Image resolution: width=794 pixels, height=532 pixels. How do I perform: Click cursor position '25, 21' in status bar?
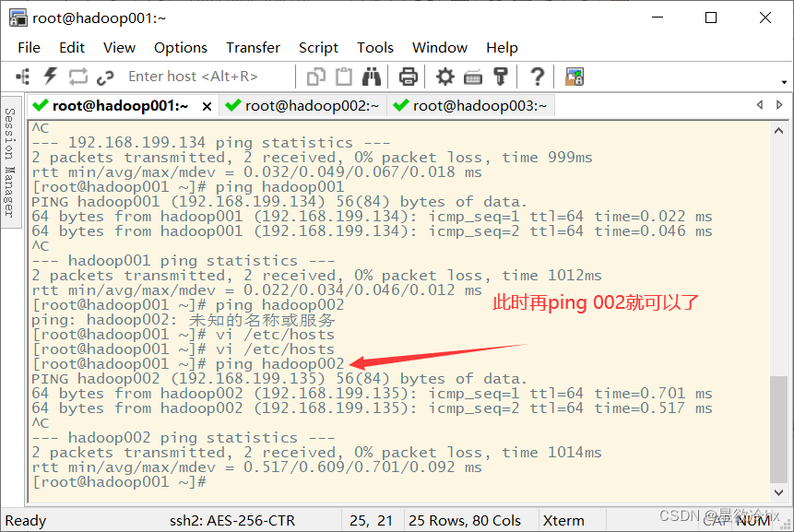(371, 520)
